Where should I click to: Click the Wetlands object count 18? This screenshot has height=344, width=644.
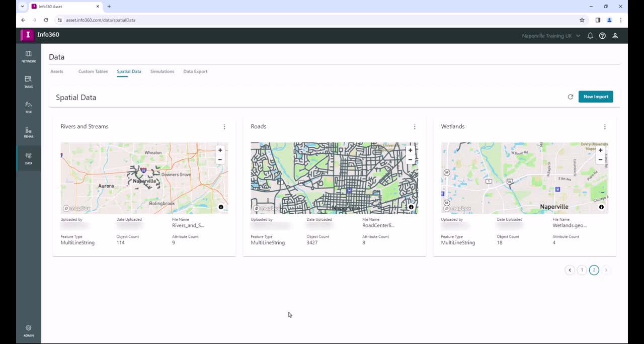click(500, 243)
